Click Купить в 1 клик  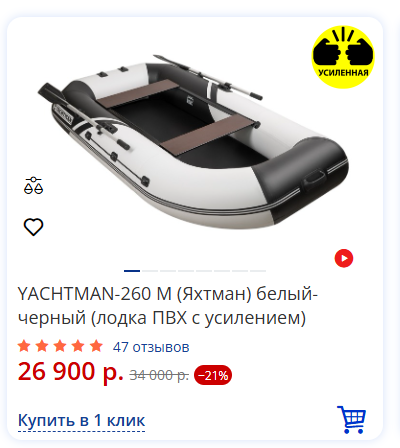tap(81, 420)
